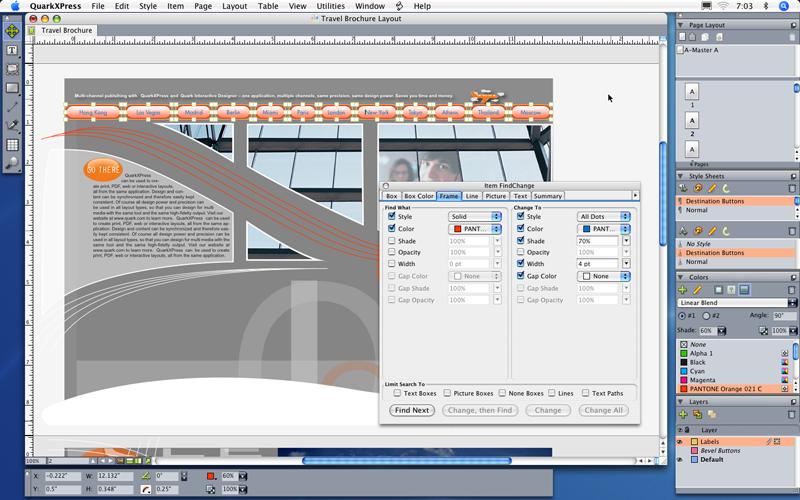Switch to Picture tab in FindChange
Viewport: 800px width, 500px height.
495,196
